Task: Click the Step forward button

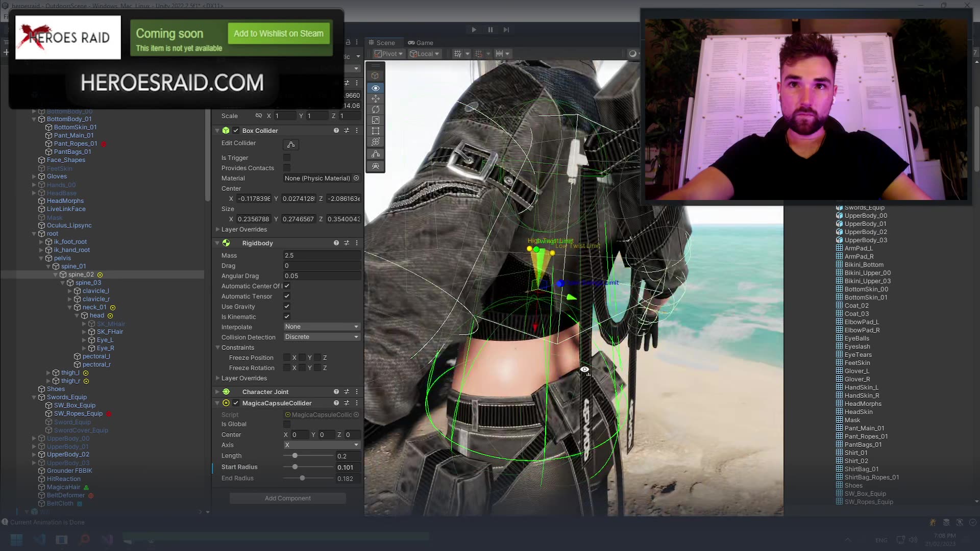Action: coord(506,30)
